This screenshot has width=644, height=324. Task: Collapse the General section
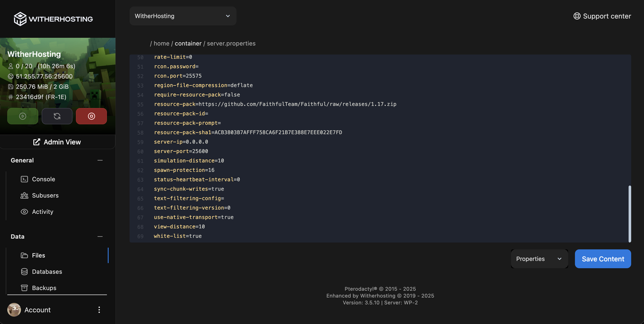[x=100, y=160]
